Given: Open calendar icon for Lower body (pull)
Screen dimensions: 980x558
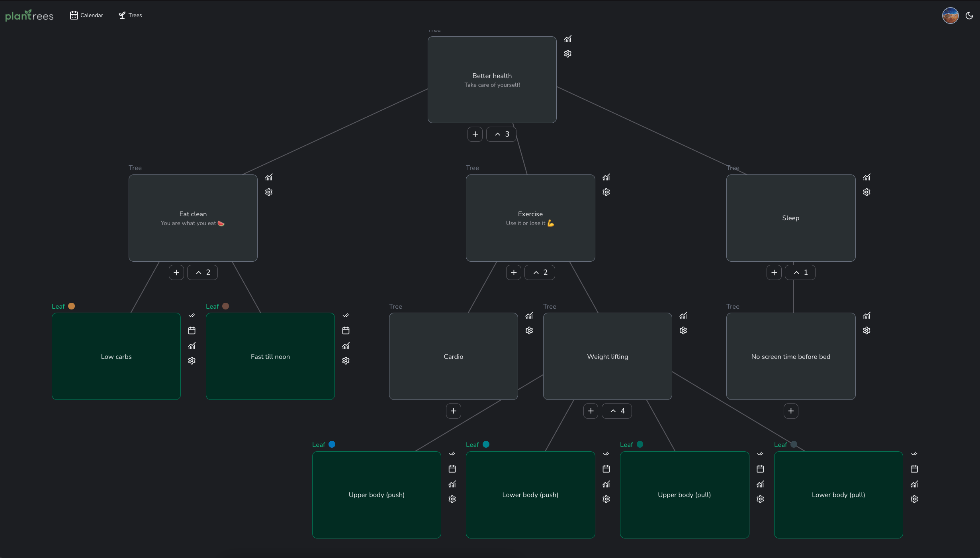Looking at the screenshot, I should 914,469.
